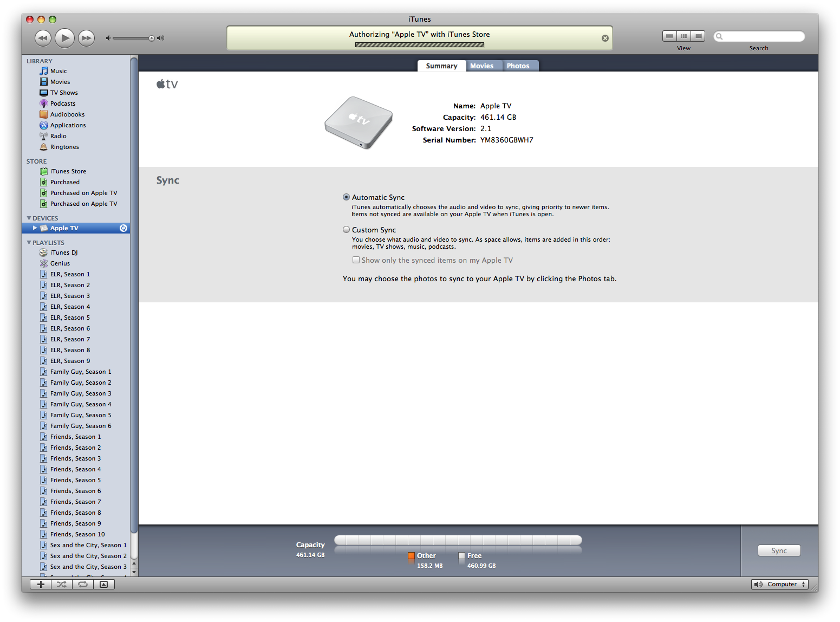Select the Automatic Sync radio button
The image size is (840, 622).
pyautogui.click(x=346, y=197)
